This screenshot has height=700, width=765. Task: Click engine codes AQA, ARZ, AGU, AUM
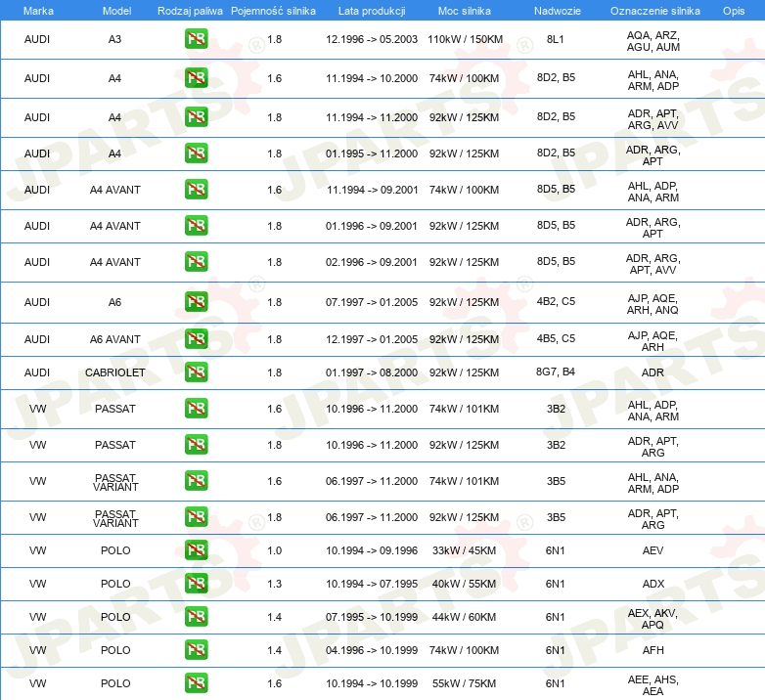tap(653, 41)
